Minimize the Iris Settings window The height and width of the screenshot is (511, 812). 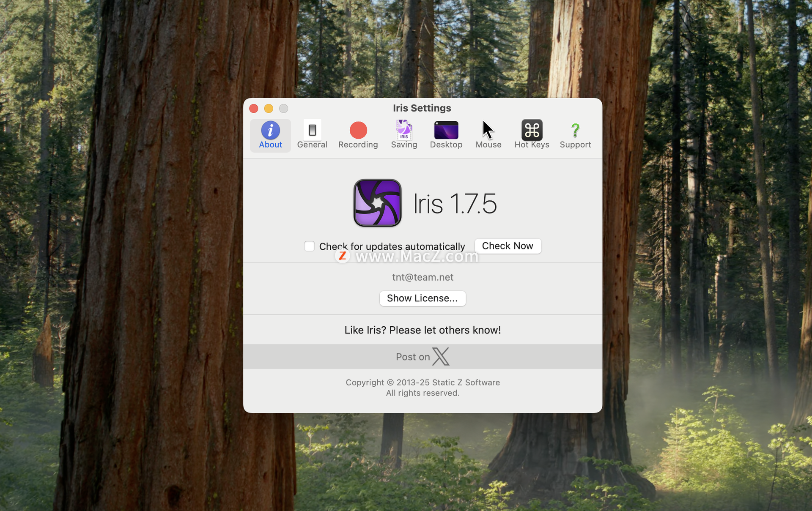point(269,109)
